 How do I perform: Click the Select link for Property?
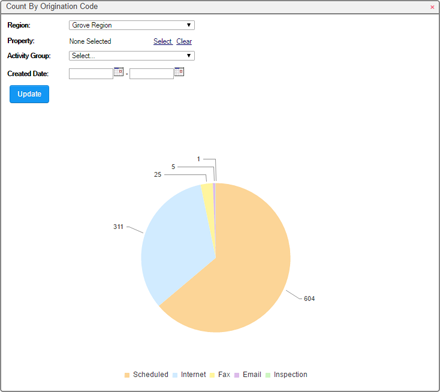(163, 41)
